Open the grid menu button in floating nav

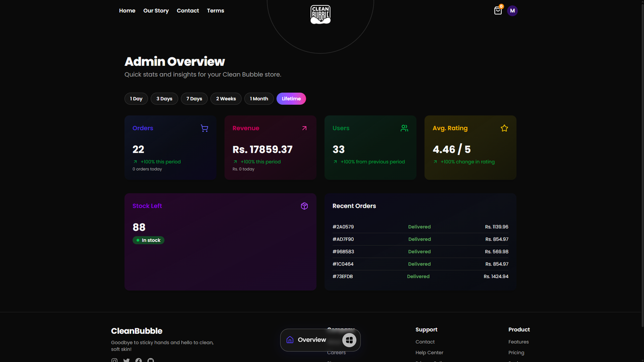(349, 340)
